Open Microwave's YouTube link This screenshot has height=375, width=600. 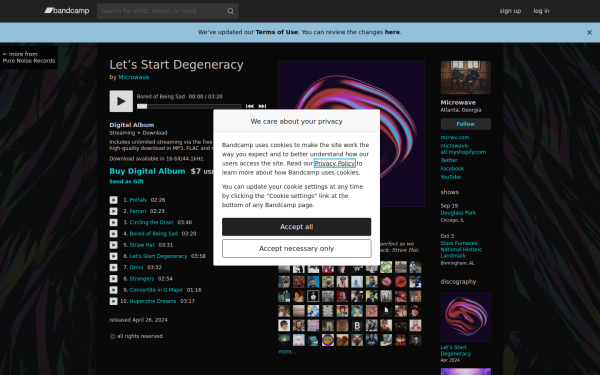tap(451, 177)
